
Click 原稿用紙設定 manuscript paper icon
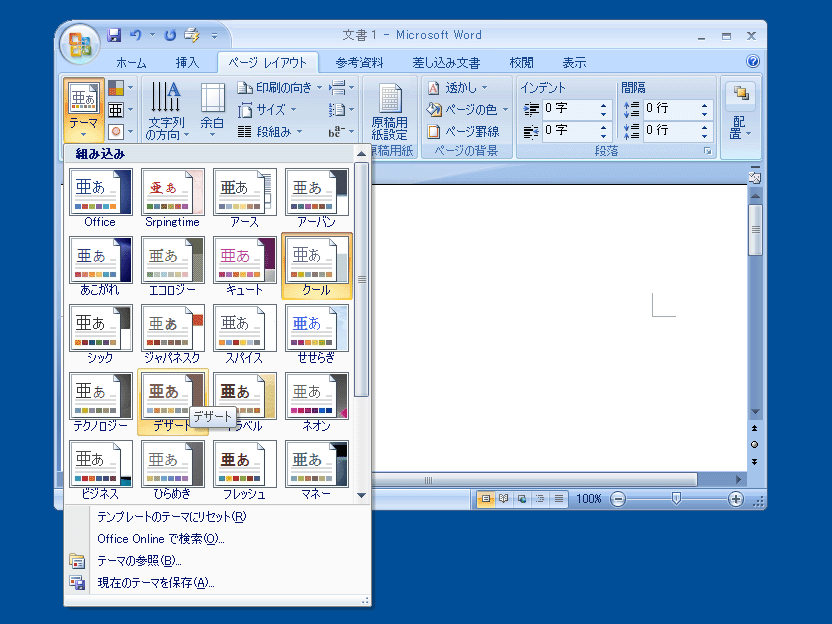pos(389,111)
